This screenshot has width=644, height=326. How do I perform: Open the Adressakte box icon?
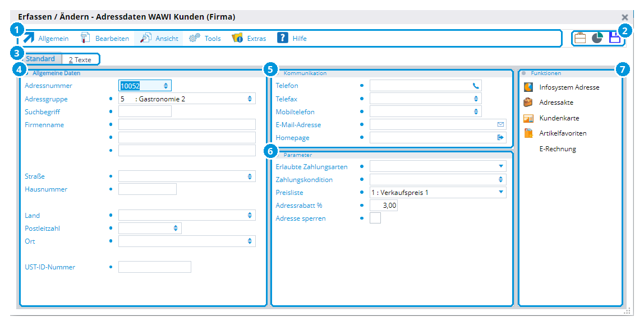(528, 102)
